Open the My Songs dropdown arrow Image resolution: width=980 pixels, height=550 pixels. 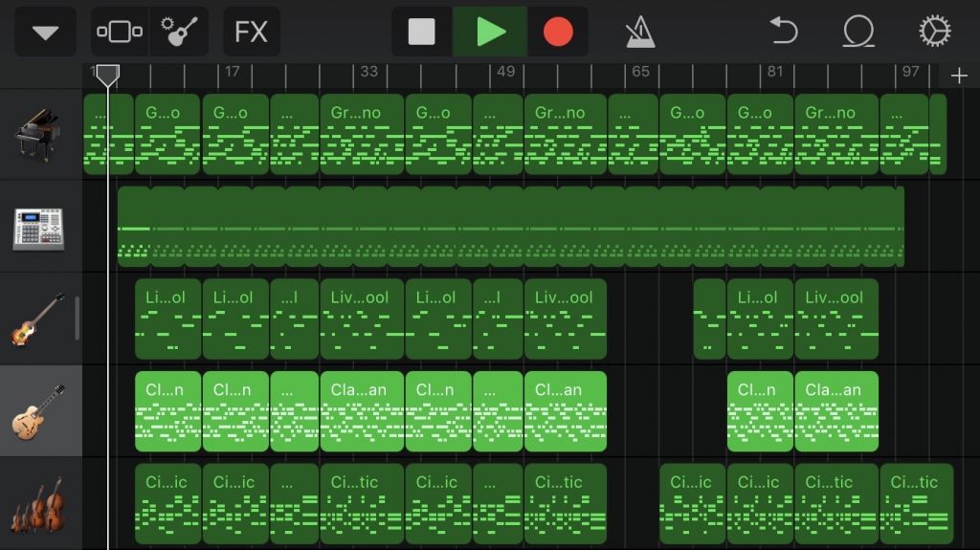(x=45, y=32)
